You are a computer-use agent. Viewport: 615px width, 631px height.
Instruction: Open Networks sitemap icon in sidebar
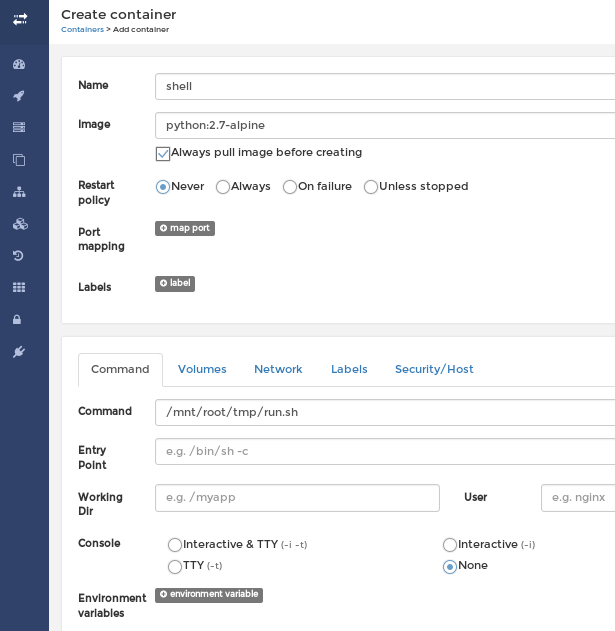19,192
